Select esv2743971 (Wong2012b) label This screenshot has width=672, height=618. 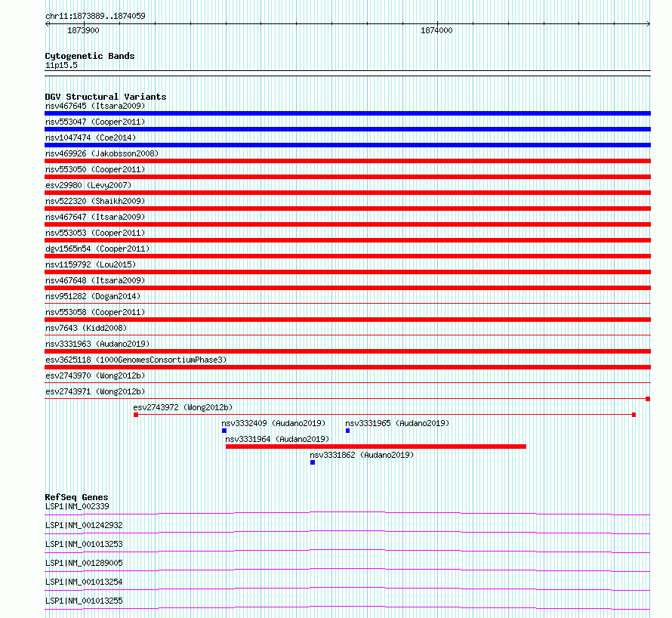95,391
